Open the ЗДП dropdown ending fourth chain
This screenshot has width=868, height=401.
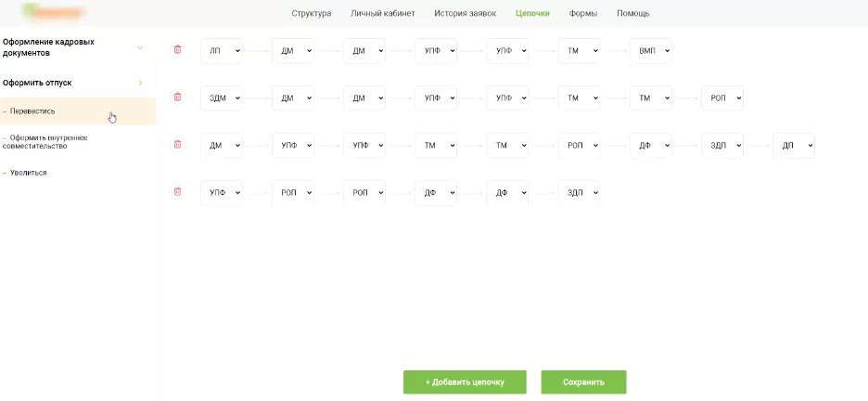[579, 193]
